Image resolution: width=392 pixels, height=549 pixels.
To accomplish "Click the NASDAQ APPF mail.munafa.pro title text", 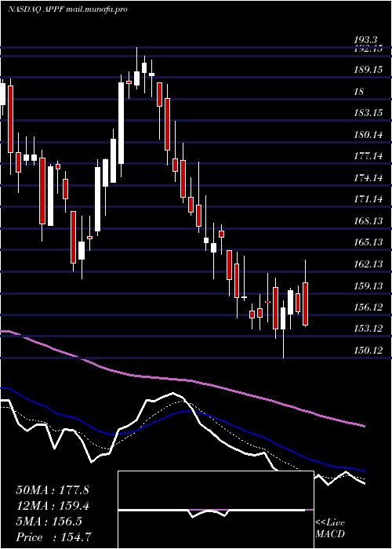I will [67, 9].
